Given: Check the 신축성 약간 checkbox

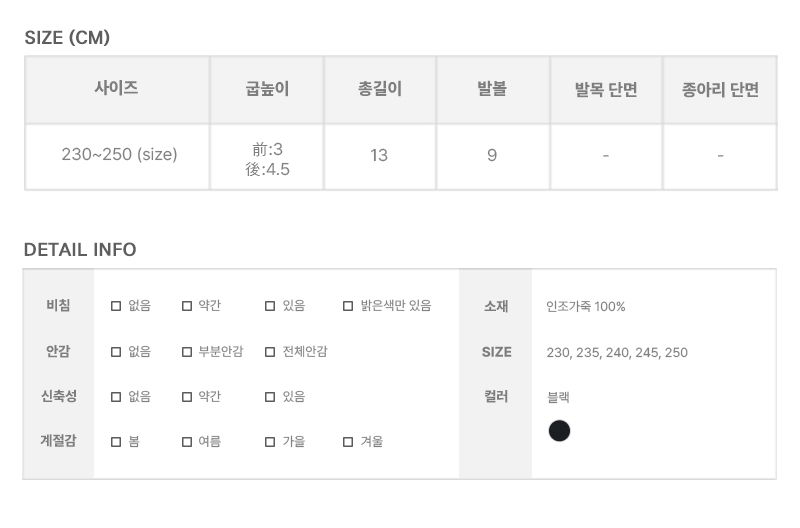Looking at the screenshot, I should coord(187,396).
